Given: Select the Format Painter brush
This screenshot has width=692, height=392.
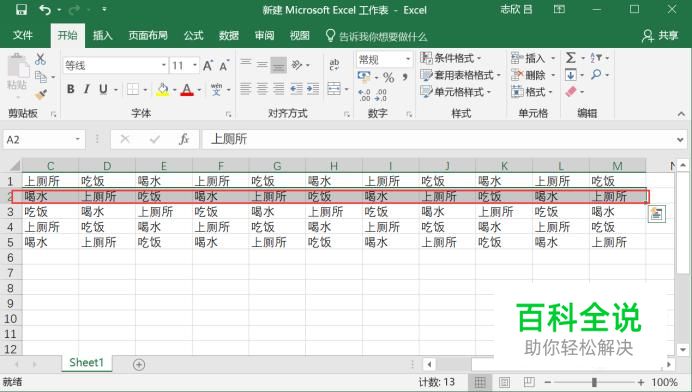Looking at the screenshot, I should [41, 94].
